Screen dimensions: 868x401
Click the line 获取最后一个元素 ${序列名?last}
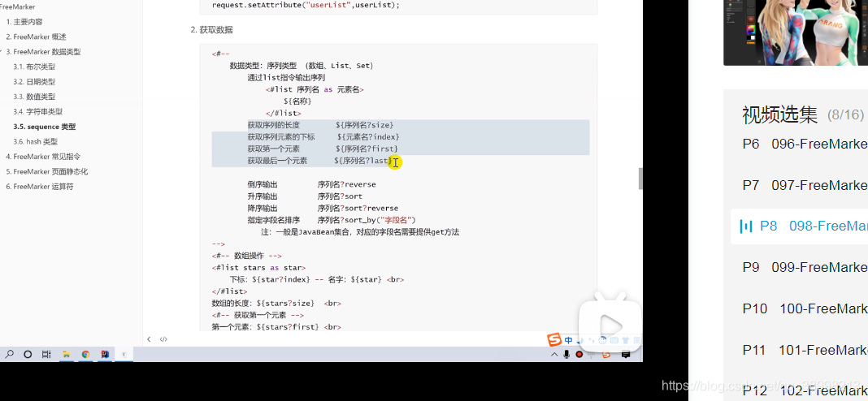pyautogui.click(x=320, y=161)
